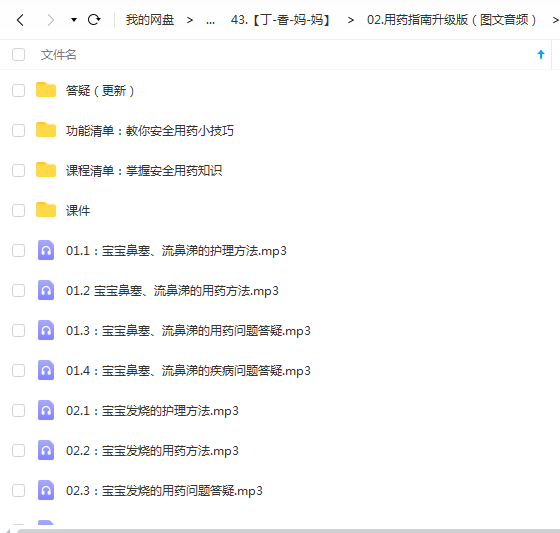The height and width of the screenshot is (533, 560).
Task: Open the 43.【丁-香-妈-妈】 breadcrumb folder
Action: coord(281,20)
